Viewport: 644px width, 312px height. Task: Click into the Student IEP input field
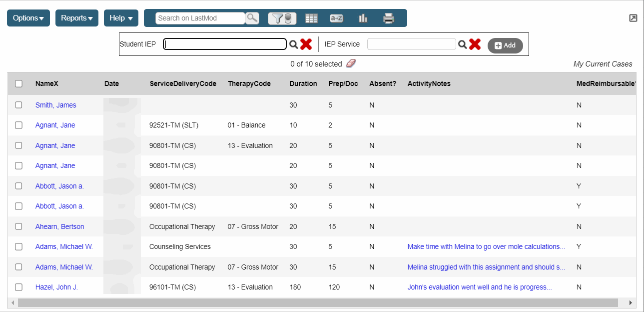click(x=225, y=44)
